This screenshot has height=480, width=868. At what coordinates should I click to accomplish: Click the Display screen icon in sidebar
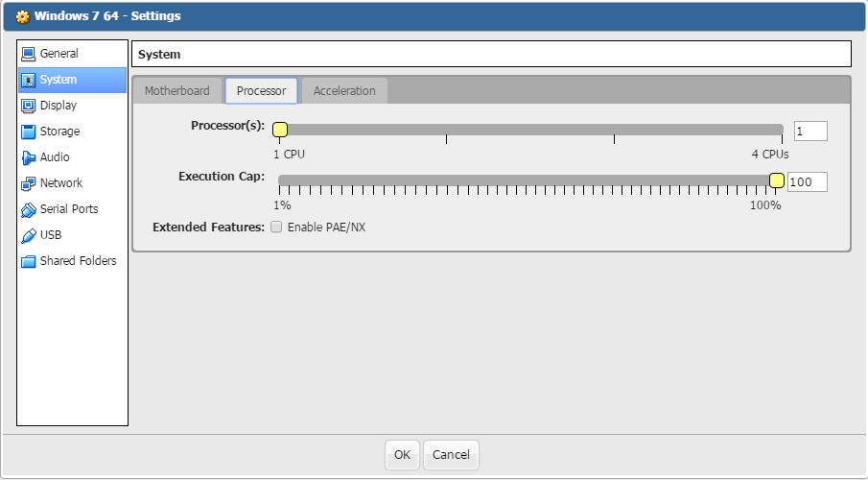tap(29, 106)
